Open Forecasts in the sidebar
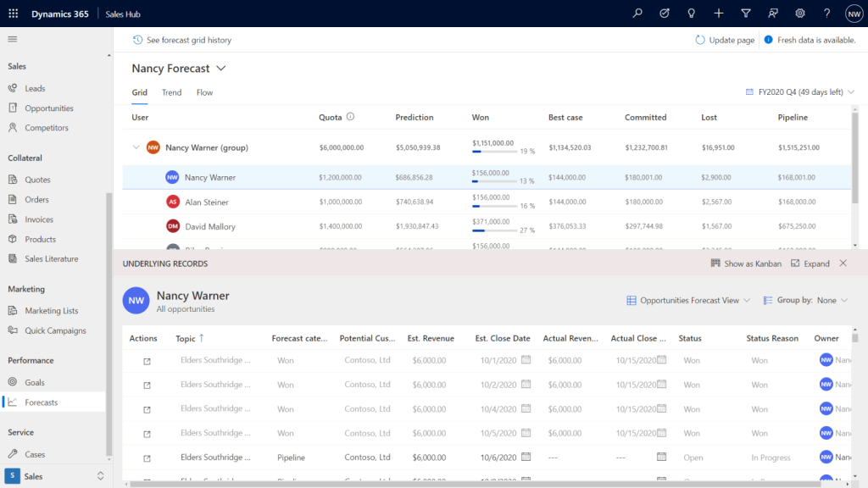This screenshot has width=868, height=488. pyautogui.click(x=53, y=402)
